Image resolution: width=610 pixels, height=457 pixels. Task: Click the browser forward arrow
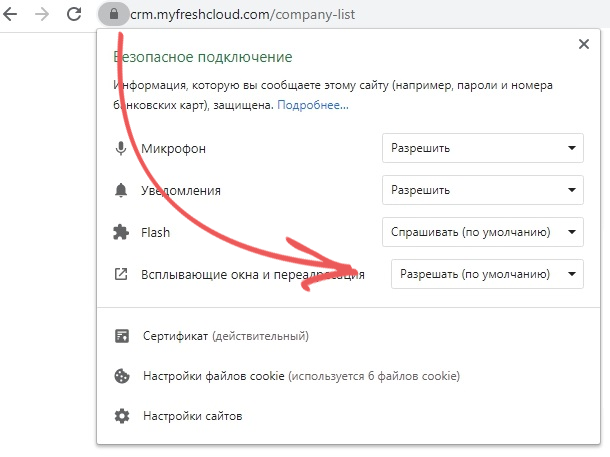pos(42,15)
